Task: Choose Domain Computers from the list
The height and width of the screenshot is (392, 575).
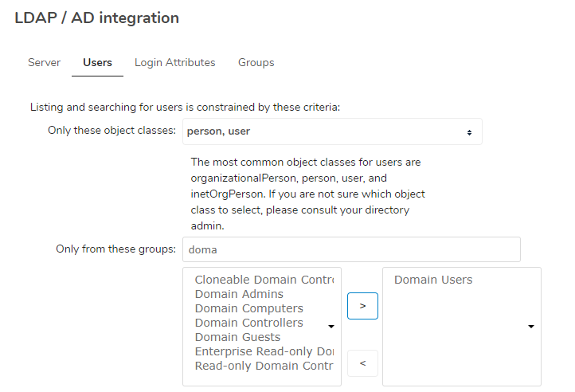Action: tap(249, 308)
